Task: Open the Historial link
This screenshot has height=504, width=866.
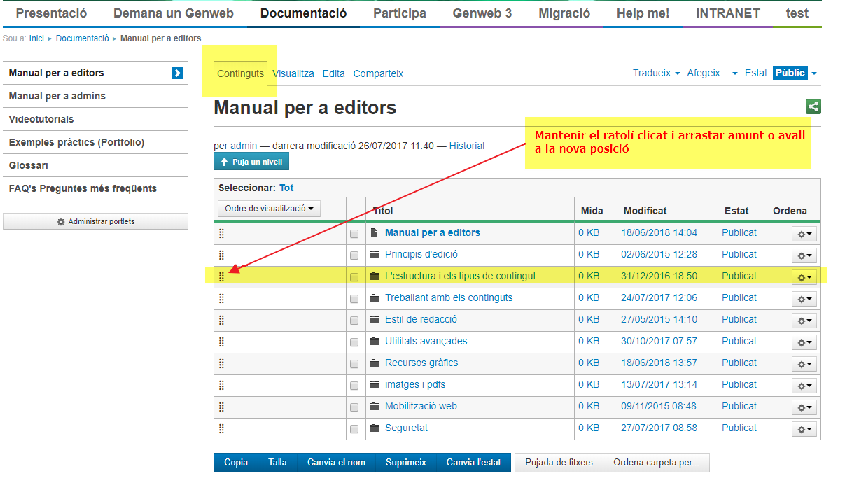Action: click(466, 146)
